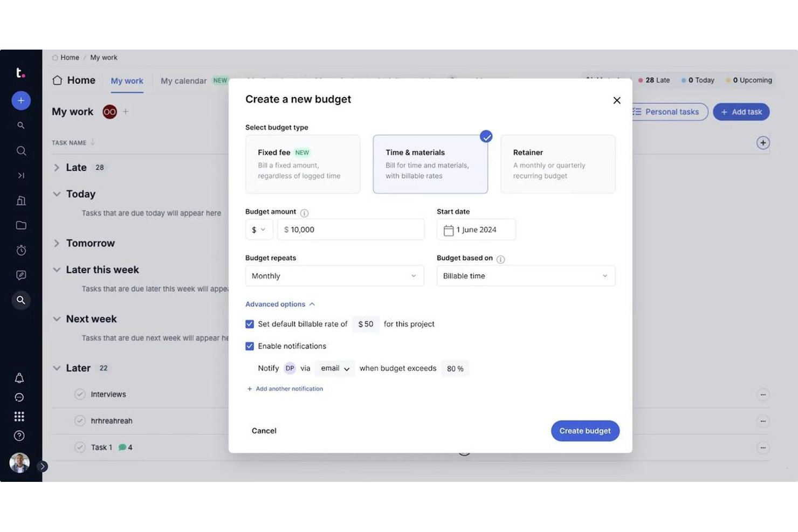This screenshot has width=798, height=532.
Task: Click the calendar icon in Start date
Action: 449,230
